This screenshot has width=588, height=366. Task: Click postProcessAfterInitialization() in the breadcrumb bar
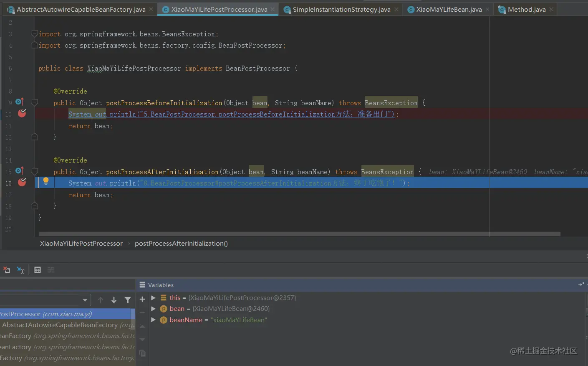[181, 243]
